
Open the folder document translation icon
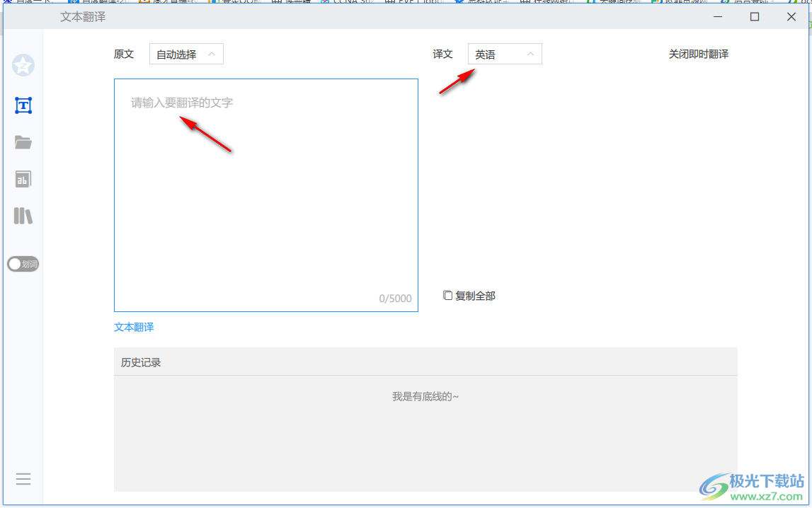coord(23,142)
